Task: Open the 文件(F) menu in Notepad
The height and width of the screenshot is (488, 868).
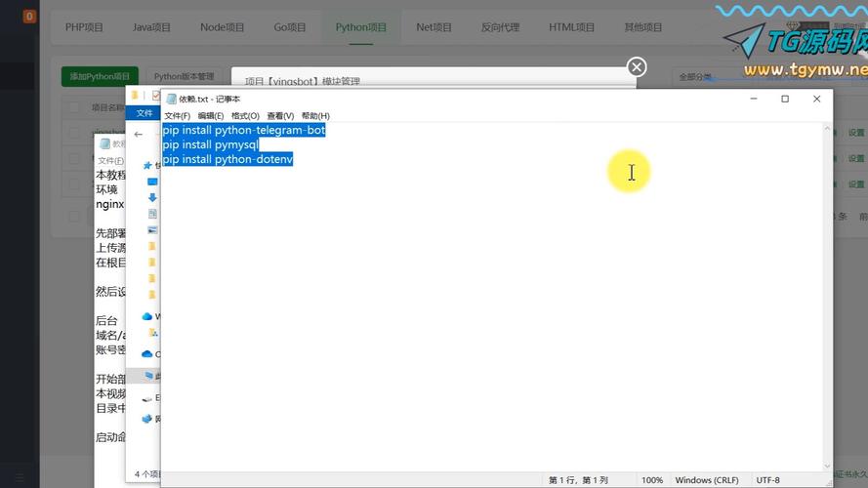Action: (x=177, y=115)
